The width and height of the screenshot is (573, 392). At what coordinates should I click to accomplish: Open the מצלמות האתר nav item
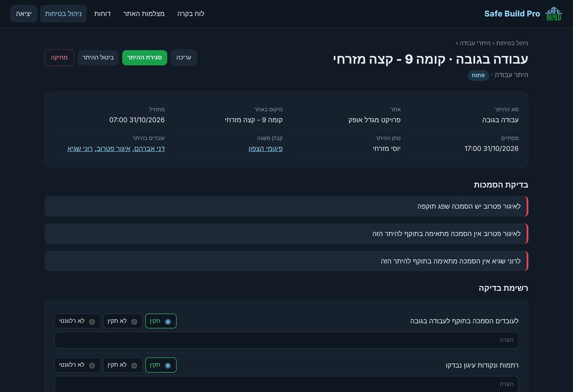[144, 14]
